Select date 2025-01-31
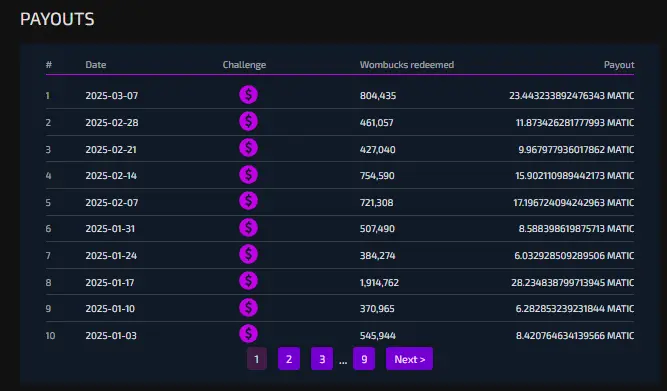 (x=110, y=229)
